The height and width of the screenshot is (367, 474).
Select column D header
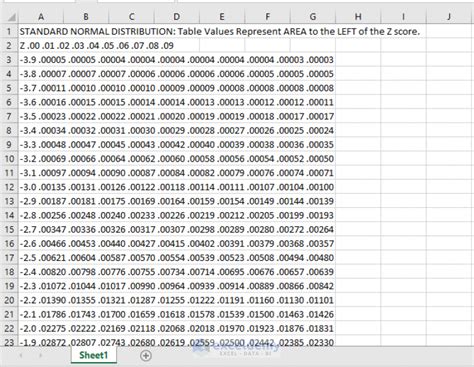(x=177, y=16)
